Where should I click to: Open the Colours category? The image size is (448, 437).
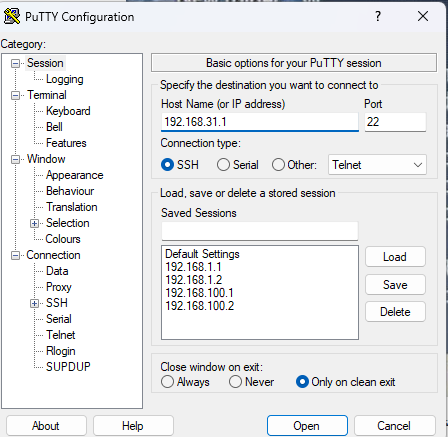(63, 239)
